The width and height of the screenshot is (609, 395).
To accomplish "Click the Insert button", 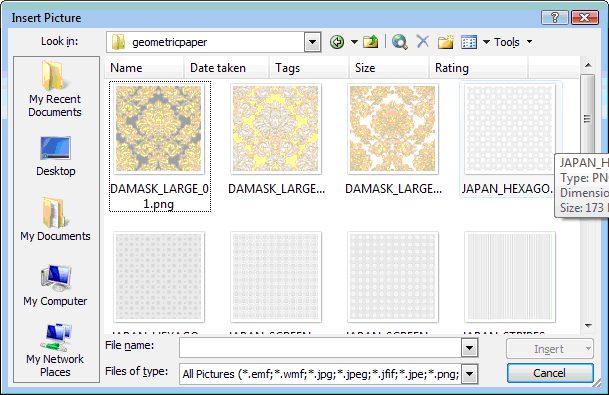I will click(x=548, y=349).
